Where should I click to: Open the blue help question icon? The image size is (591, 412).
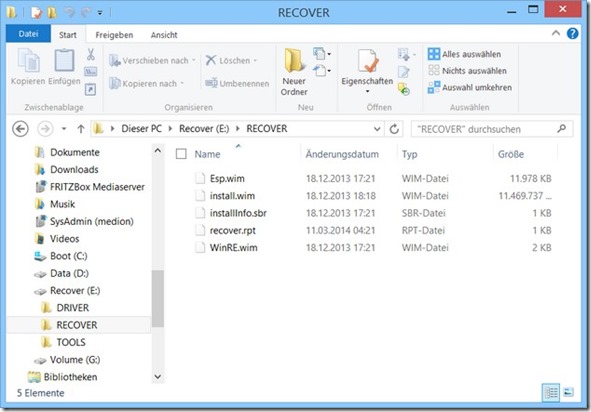pyautogui.click(x=572, y=34)
